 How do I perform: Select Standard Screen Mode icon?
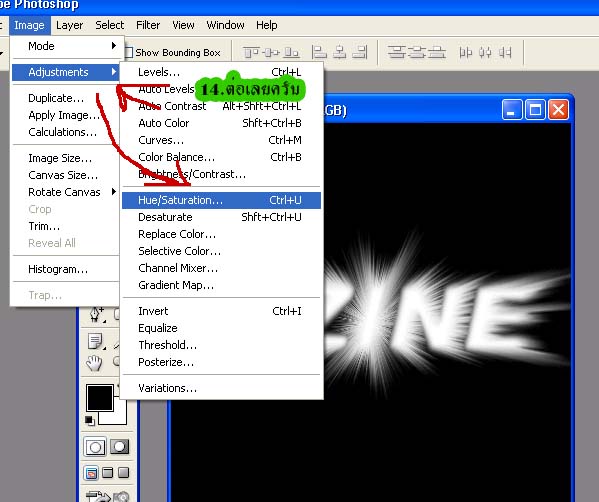(x=91, y=473)
